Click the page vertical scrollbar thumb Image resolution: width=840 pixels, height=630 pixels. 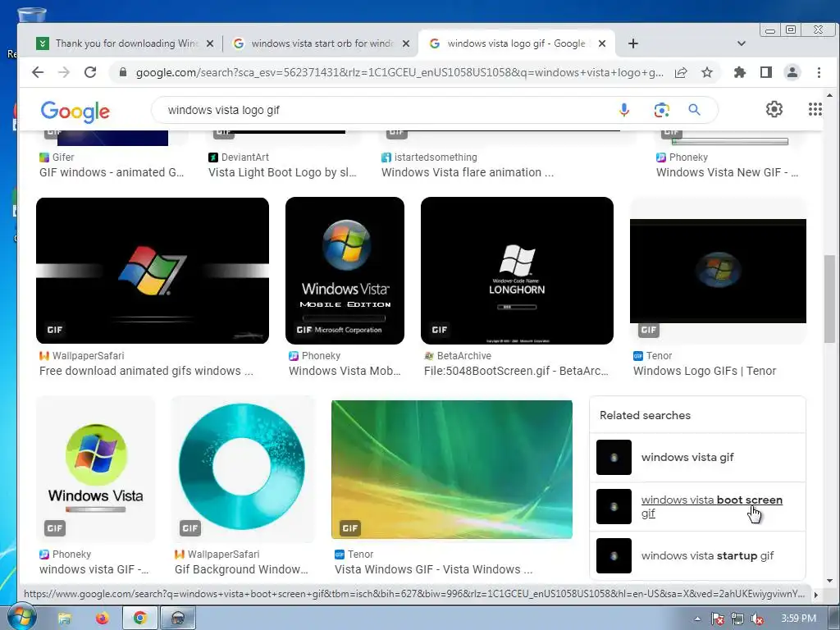(x=829, y=299)
